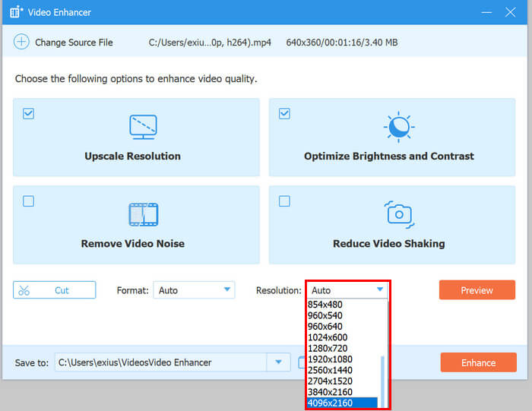Click the Upscale Resolution monitor icon
The width and height of the screenshot is (532, 411).
(143, 127)
